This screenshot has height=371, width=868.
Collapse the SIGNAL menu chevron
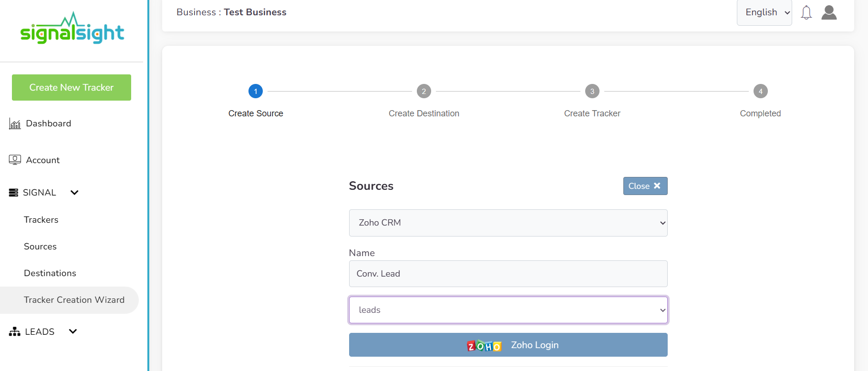pyautogui.click(x=74, y=193)
